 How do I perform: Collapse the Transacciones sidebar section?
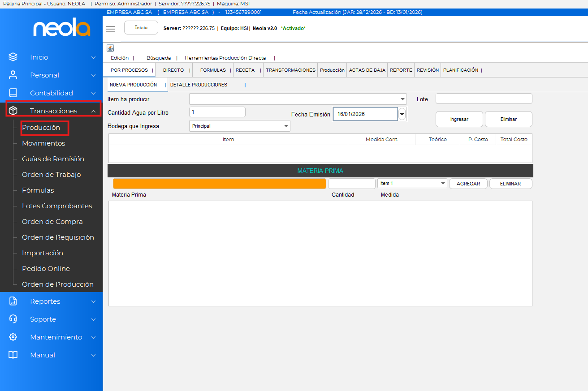coord(93,111)
